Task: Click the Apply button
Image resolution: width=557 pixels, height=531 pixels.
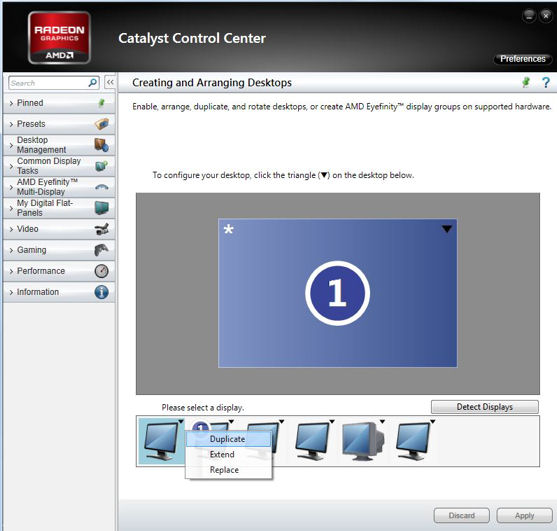Action: coord(524,515)
